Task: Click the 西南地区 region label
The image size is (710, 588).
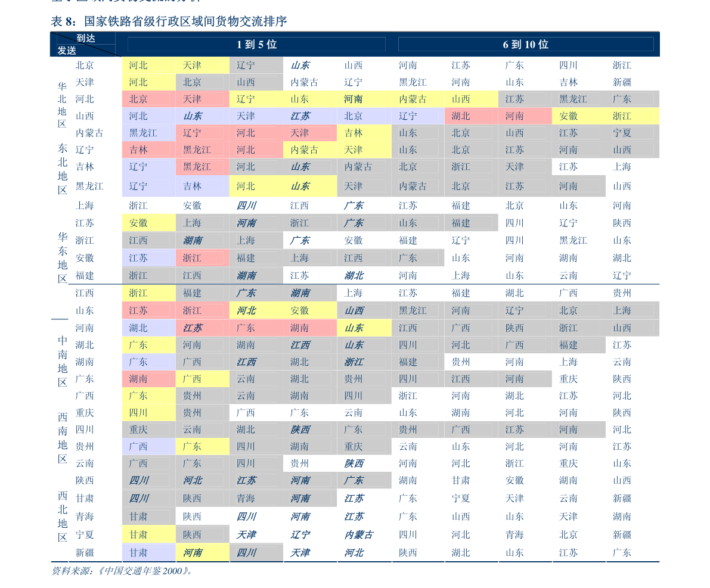Action: pyautogui.click(x=63, y=438)
